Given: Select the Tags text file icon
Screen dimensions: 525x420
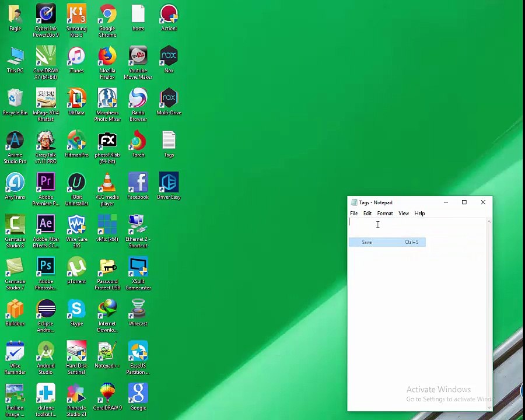Looking at the screenshot, I should coord(169,141).
